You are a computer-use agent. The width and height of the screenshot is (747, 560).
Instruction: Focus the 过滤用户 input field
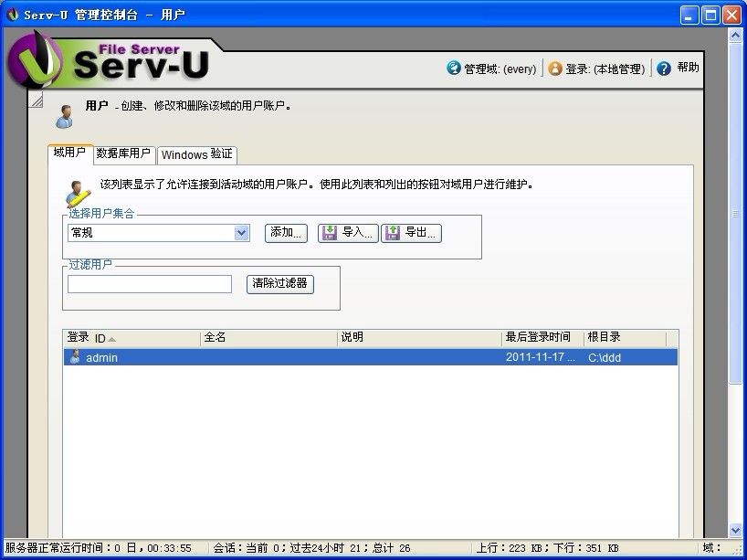click(150, 284)
